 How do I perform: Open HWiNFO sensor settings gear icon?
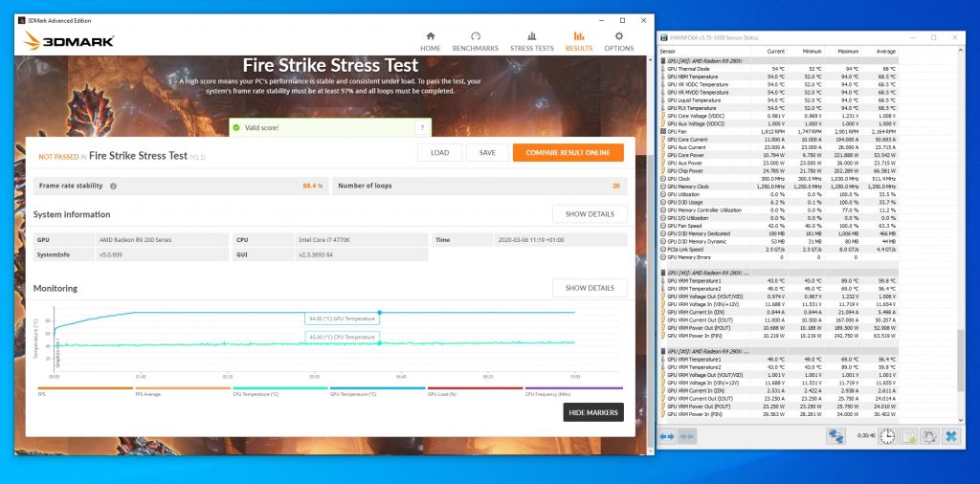point(928,436)
